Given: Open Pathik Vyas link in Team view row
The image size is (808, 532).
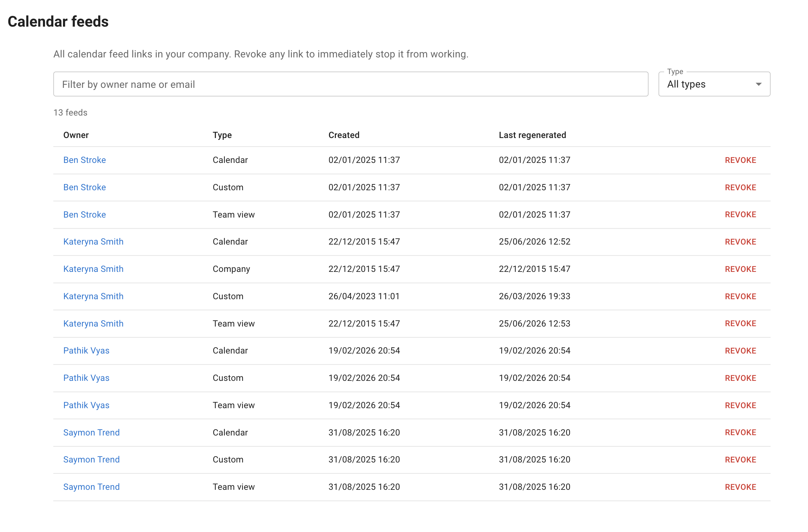Looking at the screenshot, I should pos(86,405).
